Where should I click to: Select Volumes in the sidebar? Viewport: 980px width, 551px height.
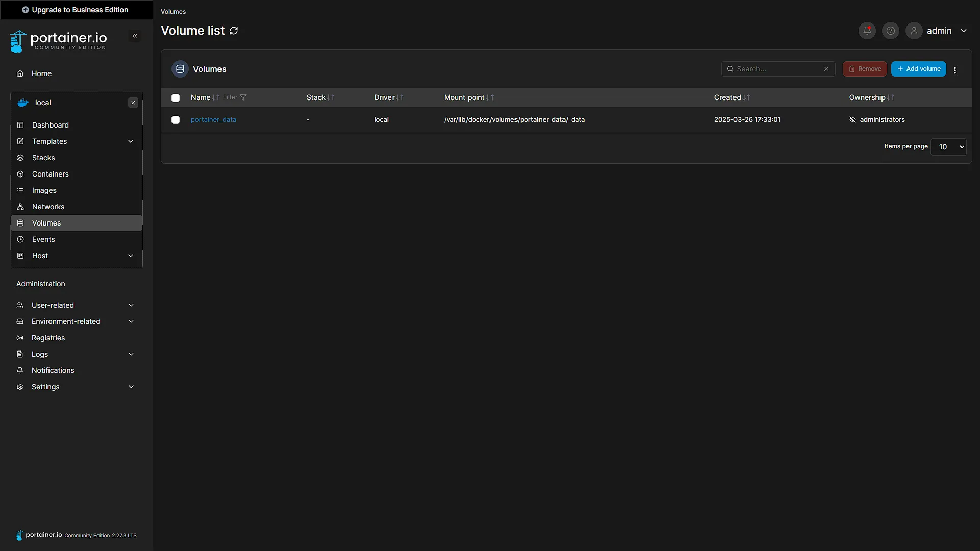pyautogui.click(x=77, y=223)
